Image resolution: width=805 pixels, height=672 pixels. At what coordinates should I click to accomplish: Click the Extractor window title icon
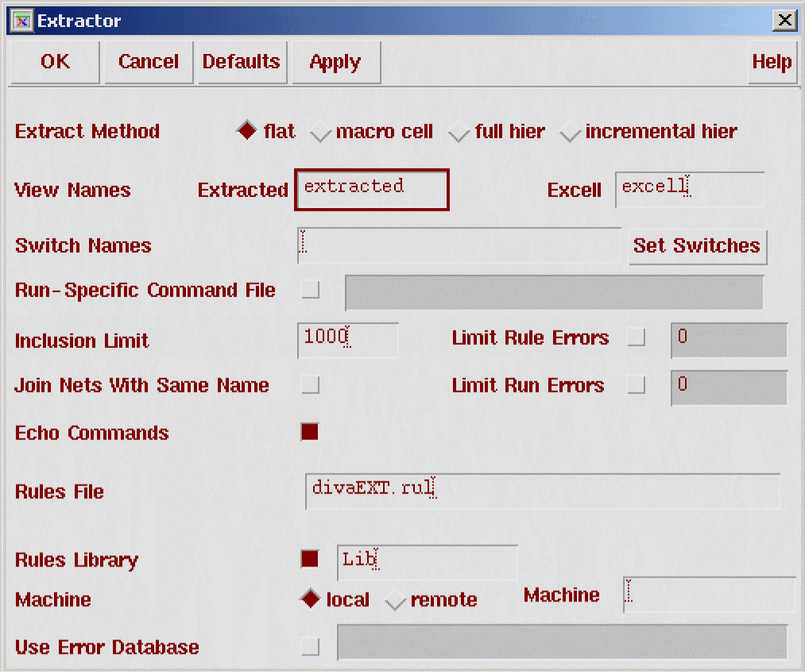22,21
